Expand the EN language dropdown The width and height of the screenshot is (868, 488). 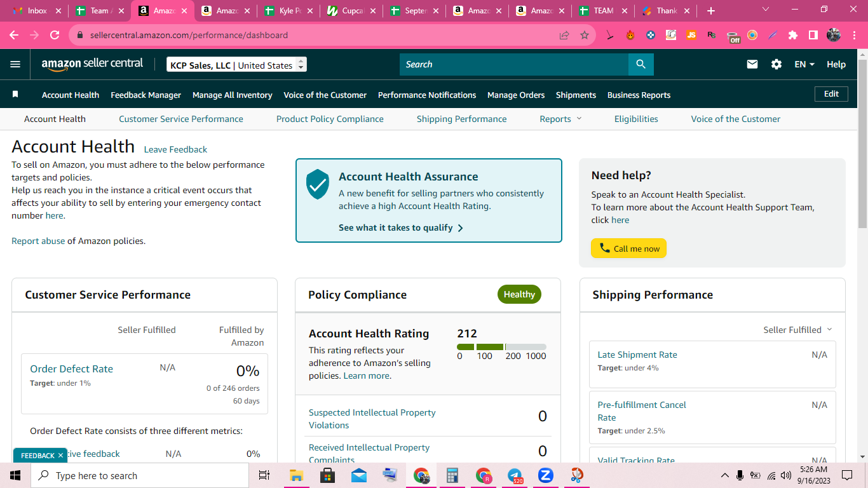tap(804, 64)
